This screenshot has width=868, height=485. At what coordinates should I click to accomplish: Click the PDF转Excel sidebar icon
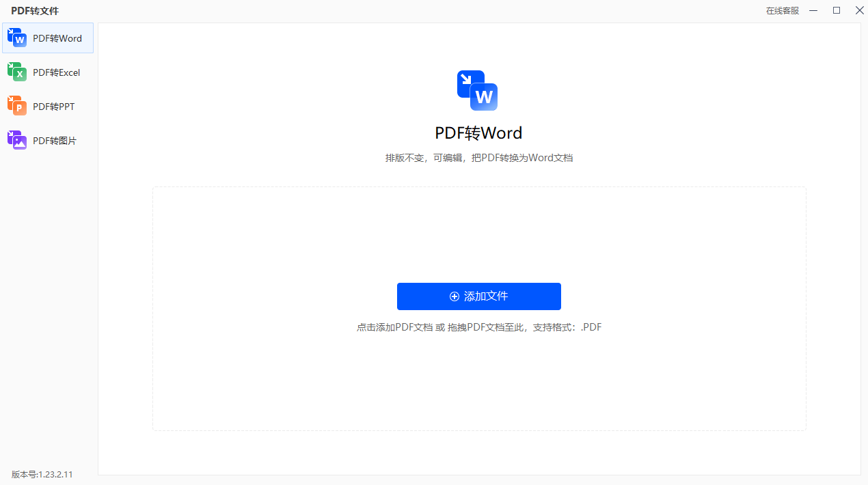coord(17,72)
